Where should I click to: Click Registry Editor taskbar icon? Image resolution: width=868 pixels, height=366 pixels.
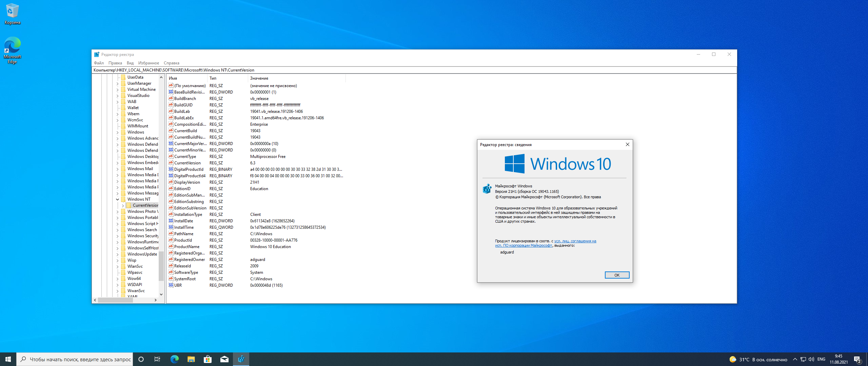click(241, 359)
